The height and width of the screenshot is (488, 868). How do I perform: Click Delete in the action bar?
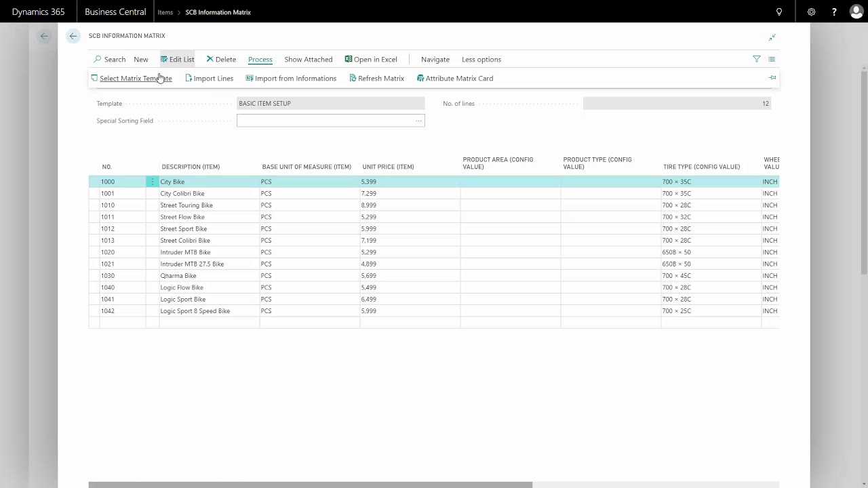221,59
